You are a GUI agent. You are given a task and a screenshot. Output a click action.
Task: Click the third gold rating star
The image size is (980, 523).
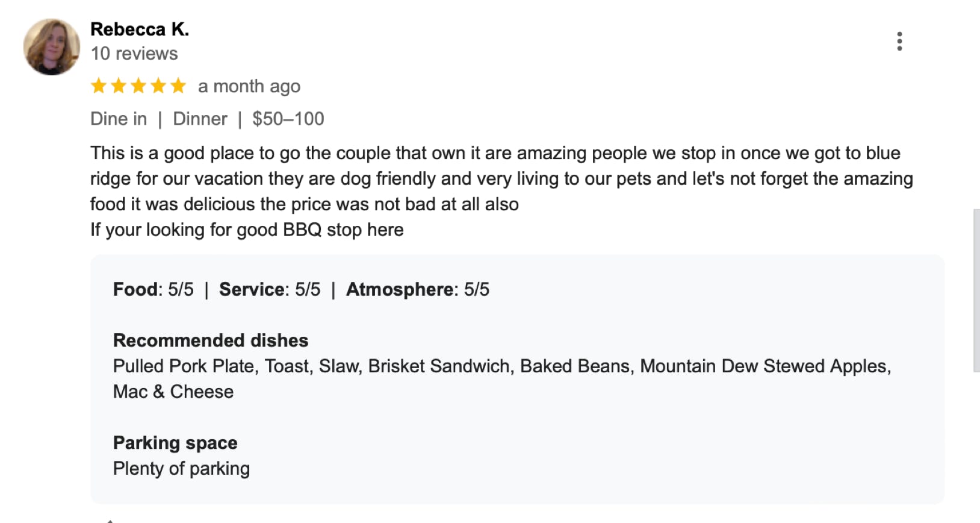click(138, 86)
